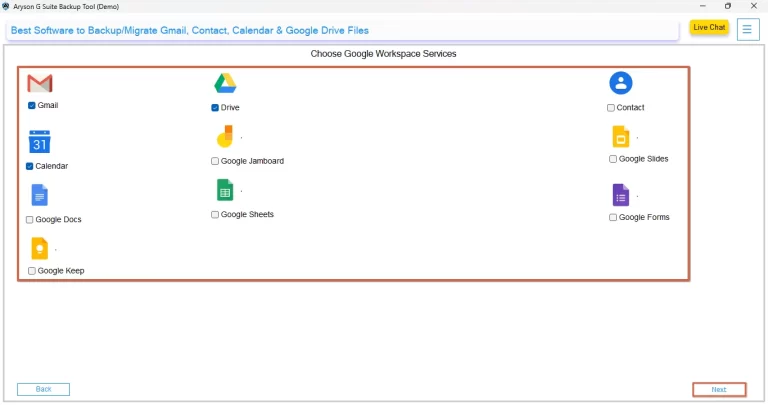Uncheck the Drive checkbox
This screenshot has width=768, height=405.
pos(215,108)
